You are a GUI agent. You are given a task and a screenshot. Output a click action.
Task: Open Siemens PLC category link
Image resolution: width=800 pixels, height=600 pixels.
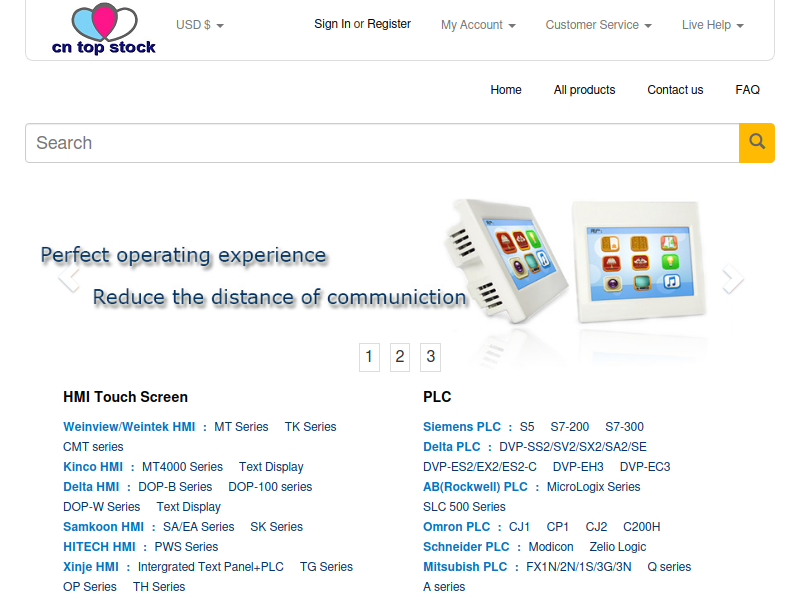pyautogui.click(x=462, y=427)
